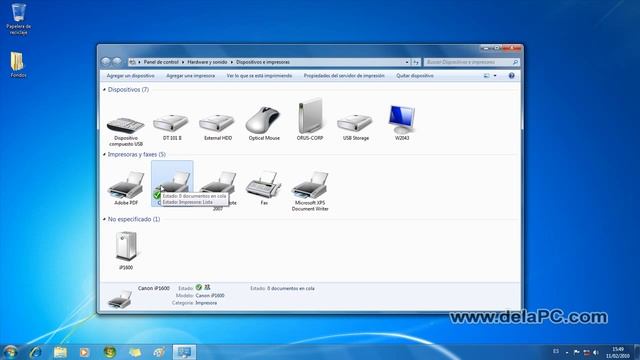Screen dimensions: 640x360
Task: Open Propiedades del servidor de impresión
Action: click(x=344, y=76)
